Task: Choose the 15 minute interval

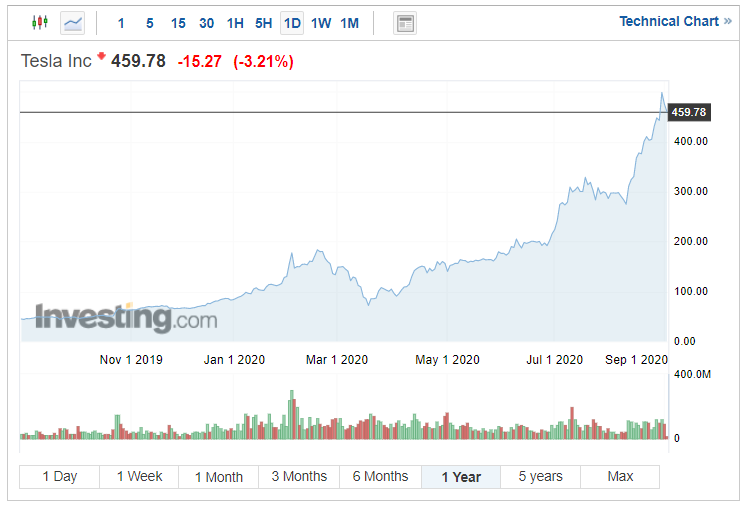Action: tap(178, 23)
